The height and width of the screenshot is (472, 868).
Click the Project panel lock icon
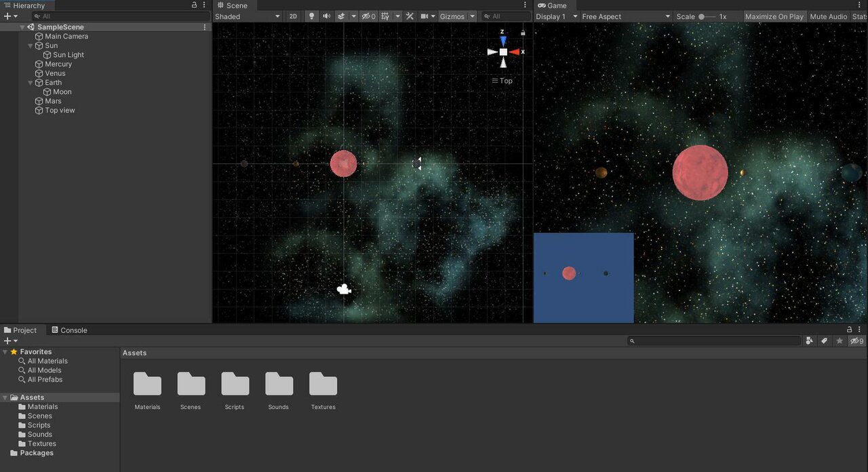point(849,330)
